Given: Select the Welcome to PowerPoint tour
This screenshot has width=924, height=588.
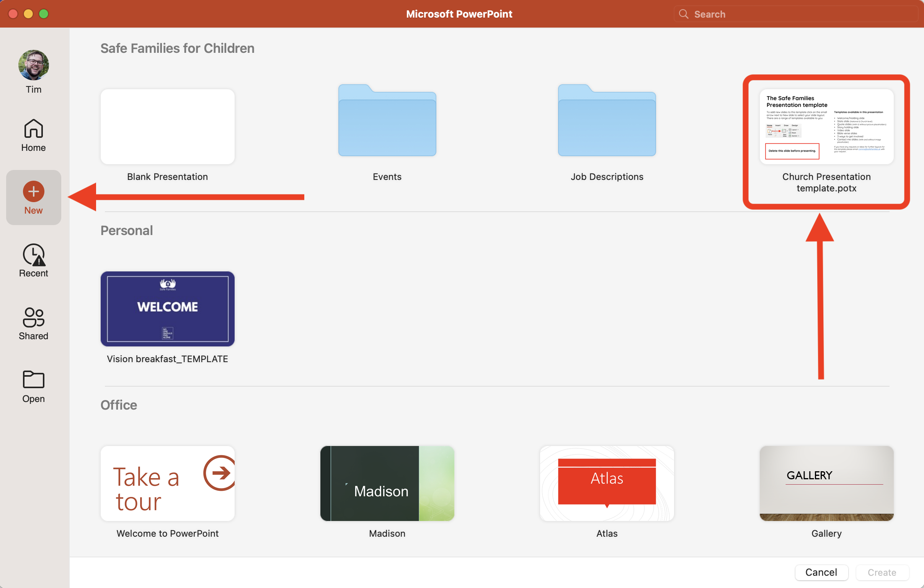Looking at the screenshot, I should tap(167, 483).
